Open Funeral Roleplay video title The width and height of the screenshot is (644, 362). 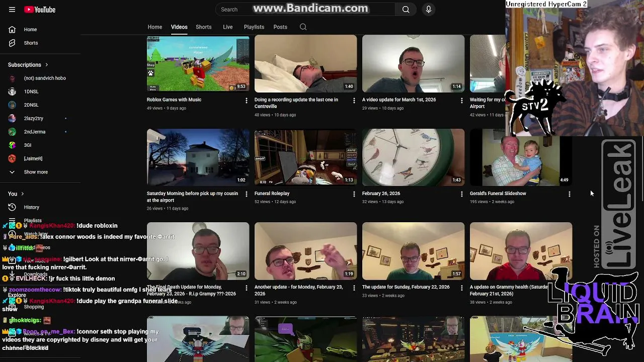[x=272, y=194]
